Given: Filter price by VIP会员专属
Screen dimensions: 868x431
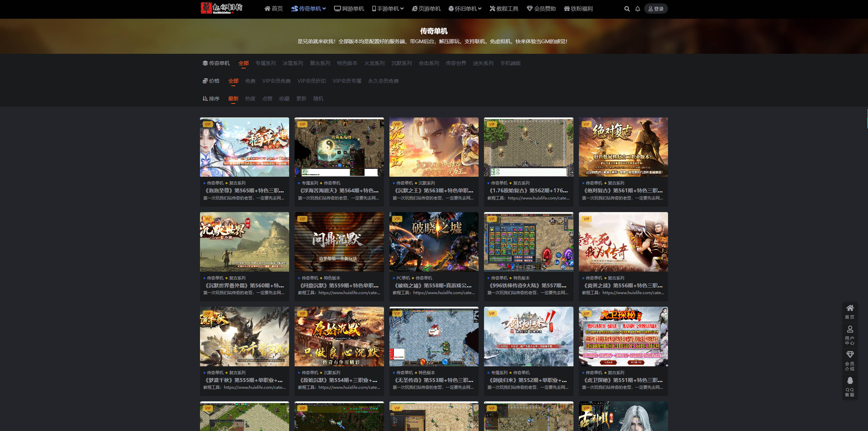Looking at the screenshot, I should 347,81.
